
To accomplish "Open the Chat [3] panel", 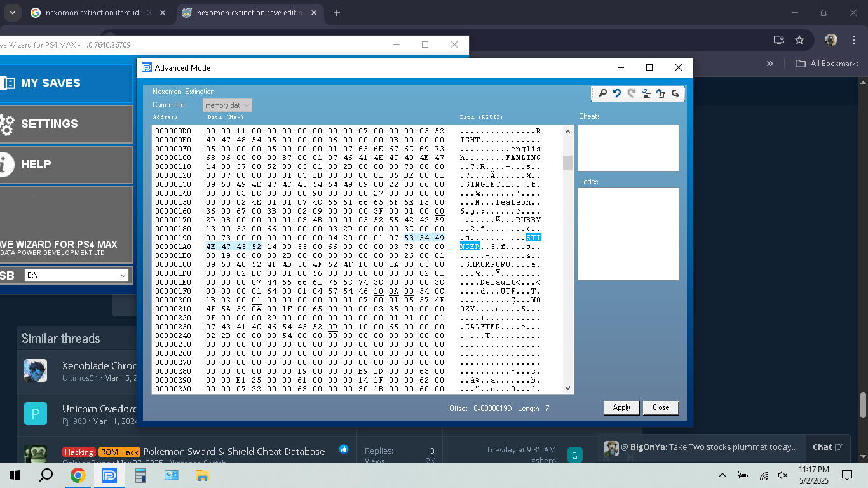I will click(828, 447).
